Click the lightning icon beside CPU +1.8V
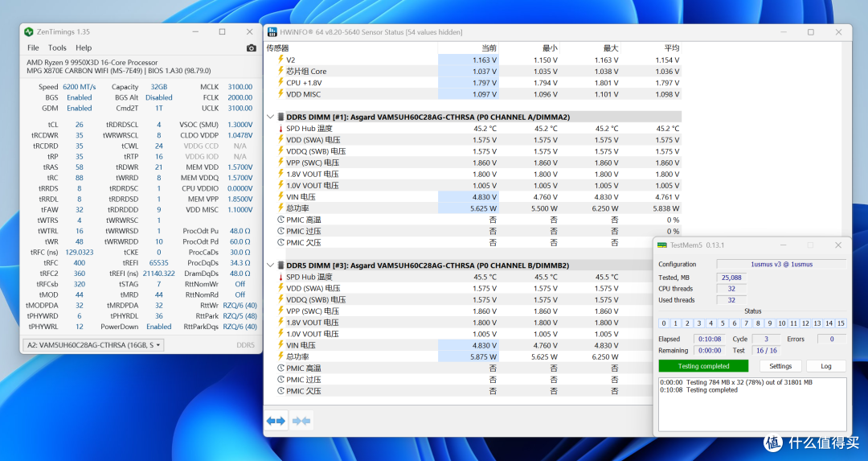Screen dimensions: 868x461 point(280,83)
